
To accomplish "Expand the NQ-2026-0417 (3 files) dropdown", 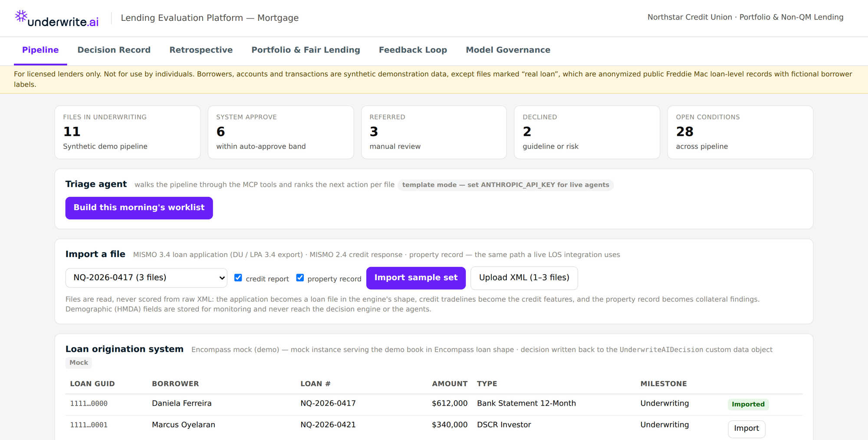I will pos(146,278).
